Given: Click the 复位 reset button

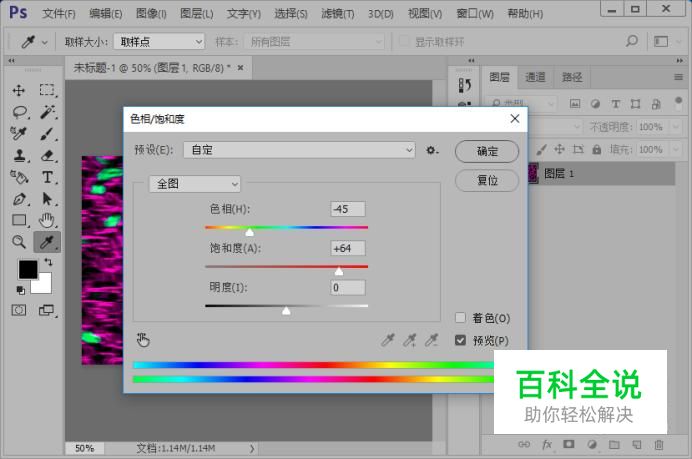Looking at the screenshot, I should (x=487, y=180).
